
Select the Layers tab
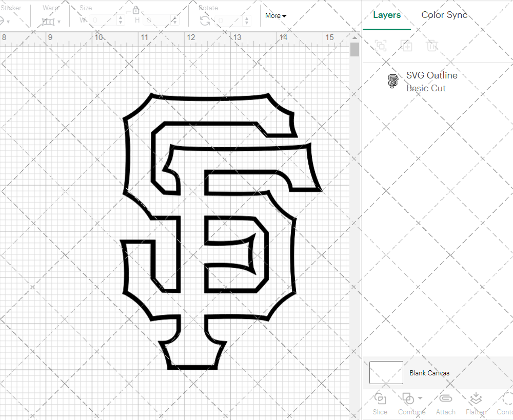pos(387,15)
